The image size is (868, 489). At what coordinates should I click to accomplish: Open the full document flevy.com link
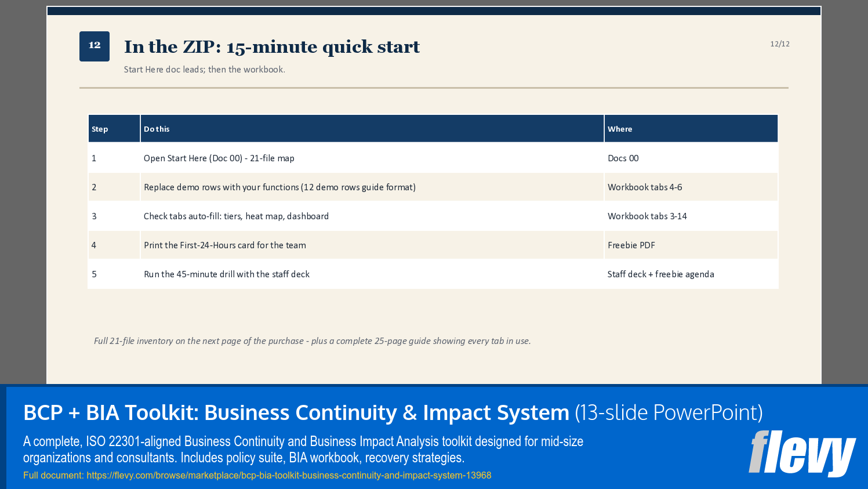point(289,475)
